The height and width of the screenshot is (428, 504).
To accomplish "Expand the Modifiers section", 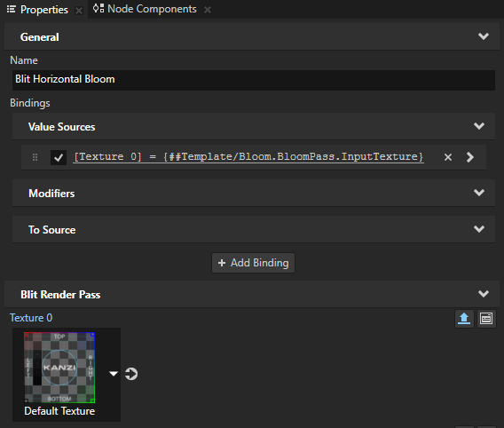I will (x=479, y=193).
